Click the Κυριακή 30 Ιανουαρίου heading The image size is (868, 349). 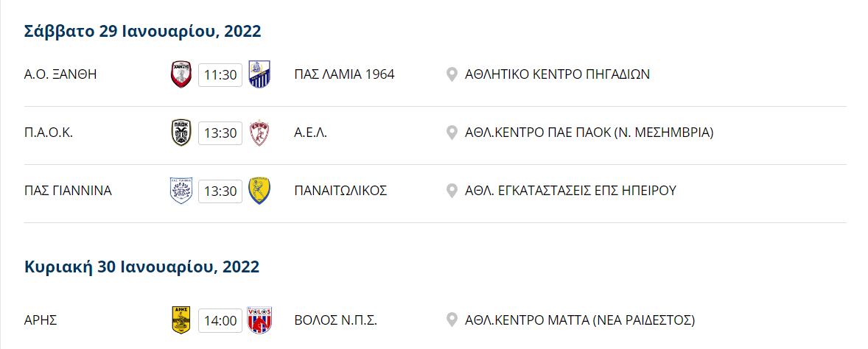(141, 267)
